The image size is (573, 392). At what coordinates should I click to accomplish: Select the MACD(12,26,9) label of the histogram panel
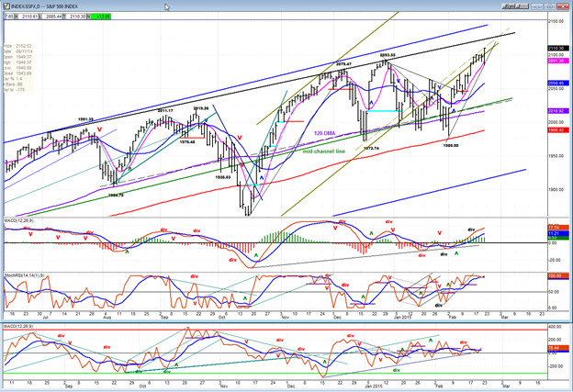(18, 220)
